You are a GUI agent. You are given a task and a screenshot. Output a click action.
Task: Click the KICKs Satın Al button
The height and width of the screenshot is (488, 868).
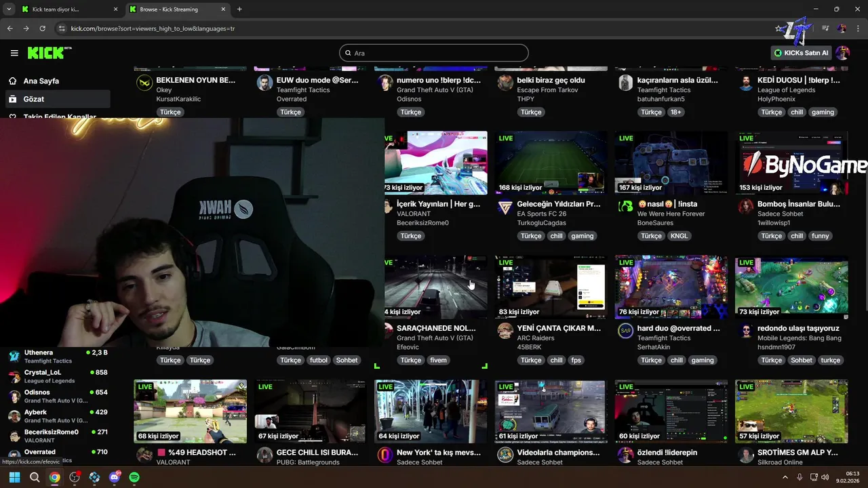click(802, 53)
